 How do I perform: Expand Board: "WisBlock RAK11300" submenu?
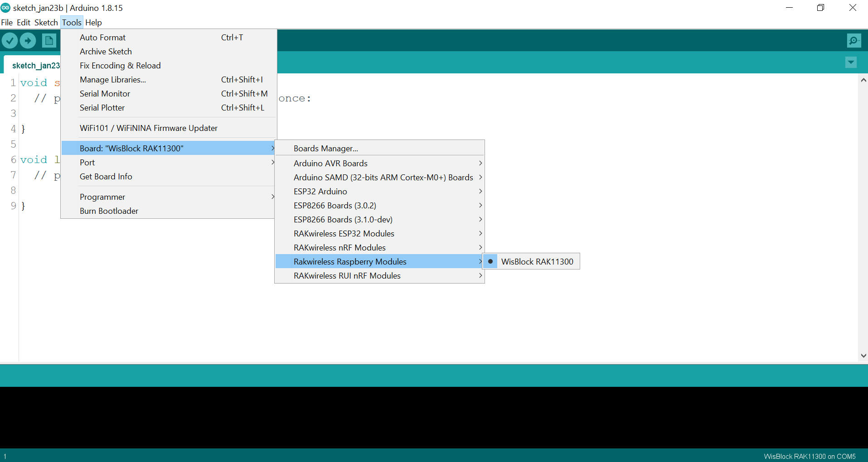[x=169, y=148]
